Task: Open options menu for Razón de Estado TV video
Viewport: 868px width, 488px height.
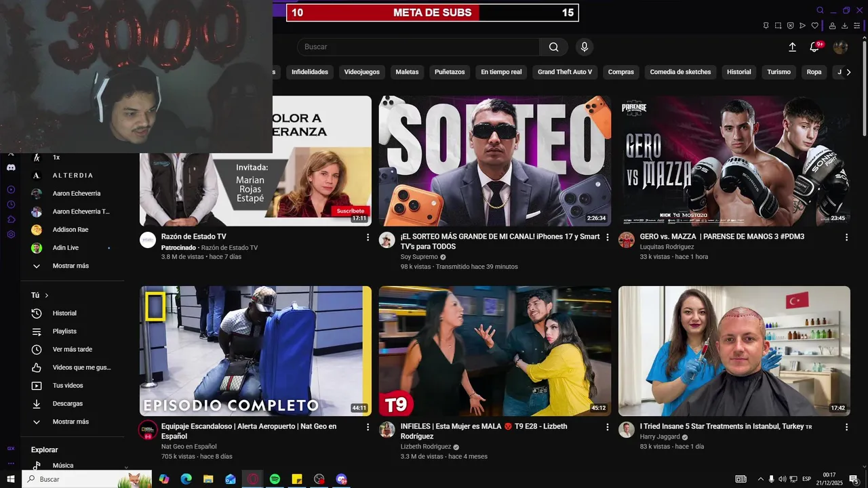Action: pyautogui.click(x=368, y=237)
